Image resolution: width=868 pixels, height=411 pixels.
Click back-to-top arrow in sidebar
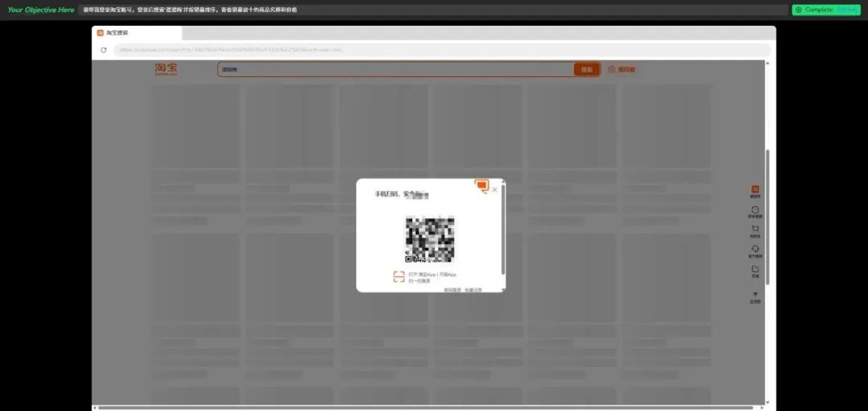755,297
